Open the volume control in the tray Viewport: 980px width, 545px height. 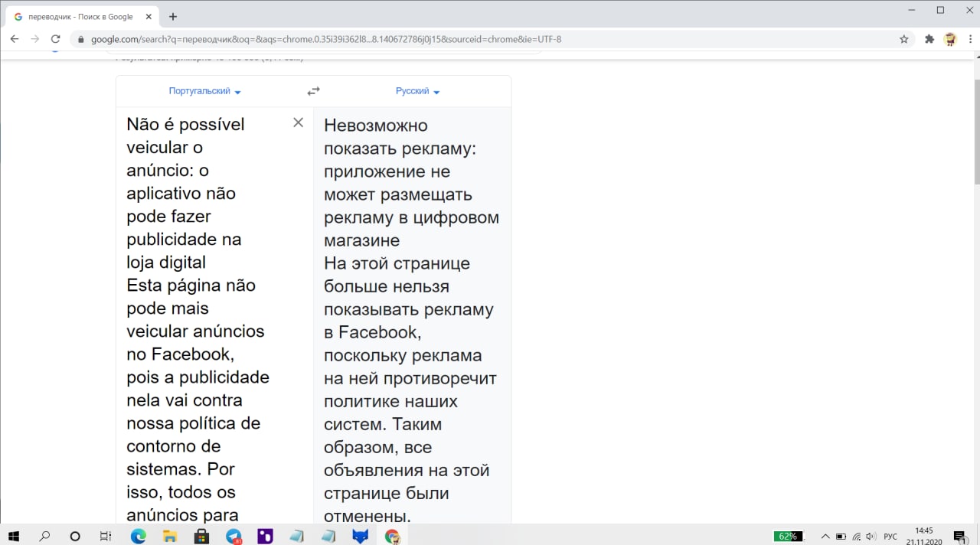point(871,537)
